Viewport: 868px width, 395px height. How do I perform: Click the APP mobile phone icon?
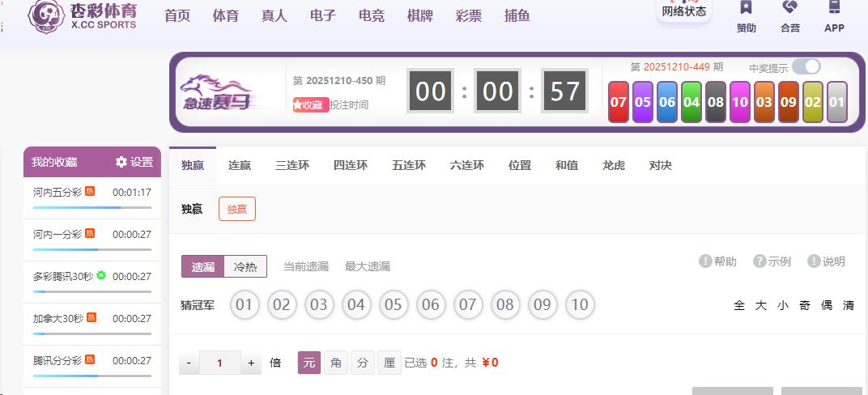(834, 8)
